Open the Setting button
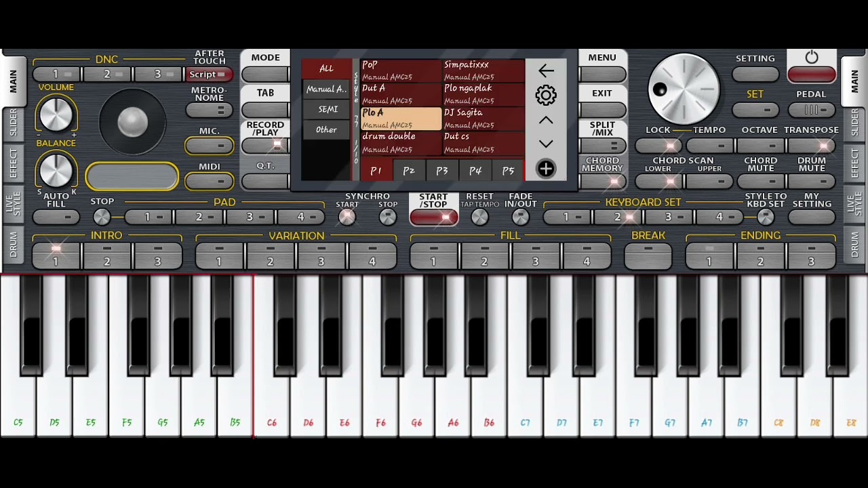 click(755, 75)
